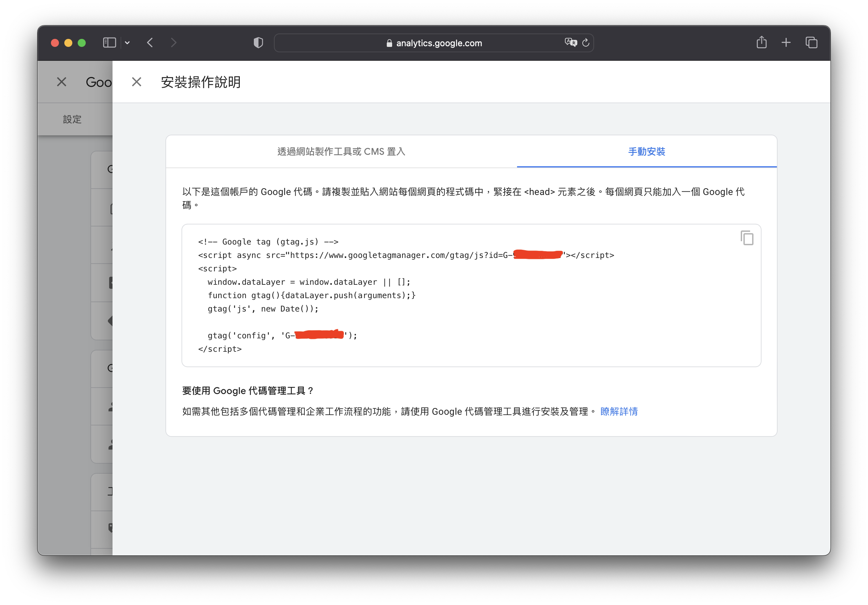
Task: Click the gtag('js', new Date()) line
Action: pyautogui.click(x=263, y=309)
